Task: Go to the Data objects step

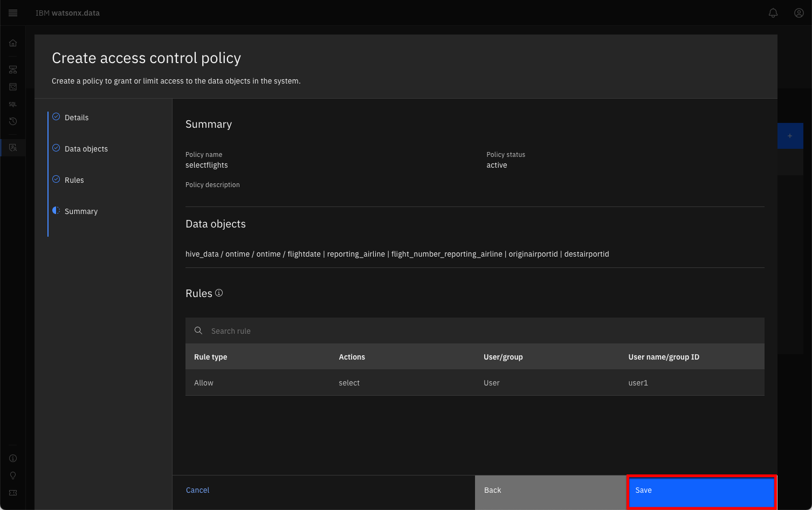Action: point(86,149)
